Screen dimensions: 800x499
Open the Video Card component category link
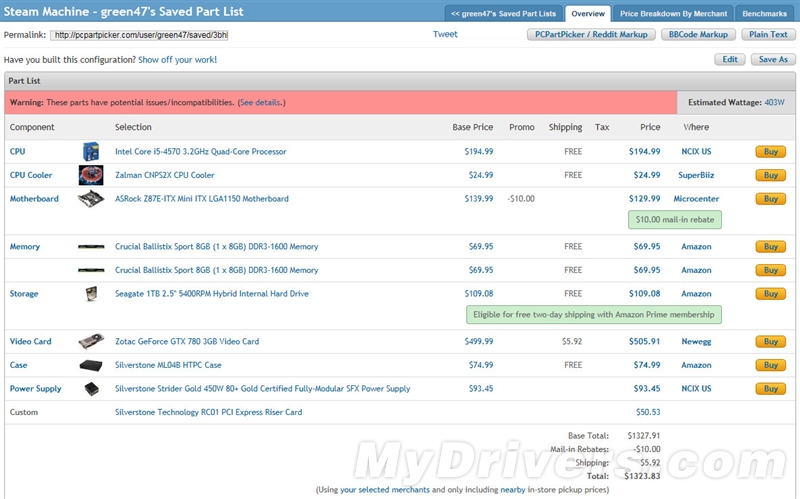(x=31, y=341)
